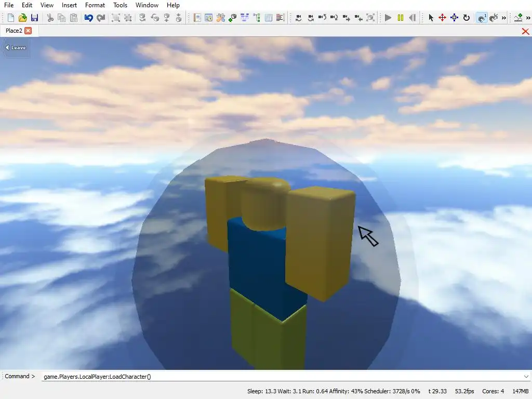Click the camera tilt up icon
This screenshot has height=399, width=532.
(299, 18)
